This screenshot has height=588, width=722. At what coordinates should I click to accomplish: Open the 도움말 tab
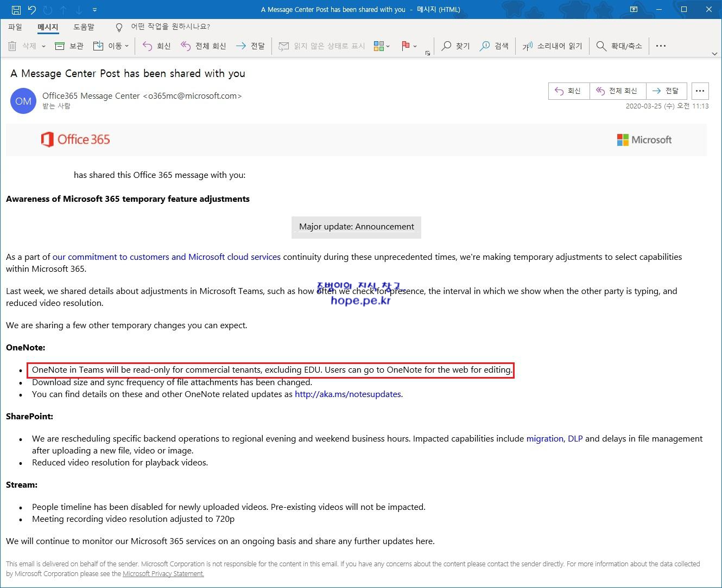click(x=84, y=27)
